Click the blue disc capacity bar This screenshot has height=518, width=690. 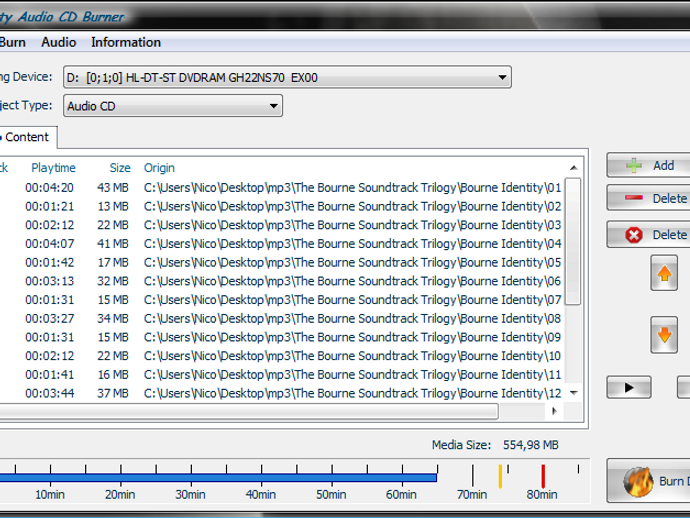coord(218,478)
